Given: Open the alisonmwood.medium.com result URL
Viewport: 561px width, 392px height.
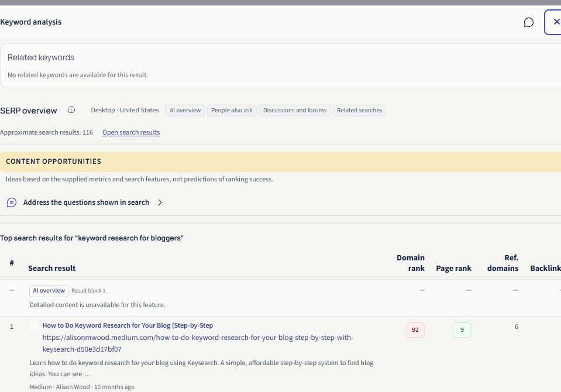Looking at the screenshot, I should click(198, 343).
